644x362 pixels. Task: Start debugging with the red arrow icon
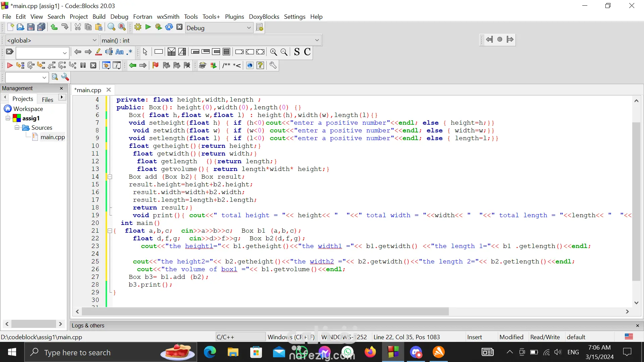pyautogui.click(x=10, y=66)
